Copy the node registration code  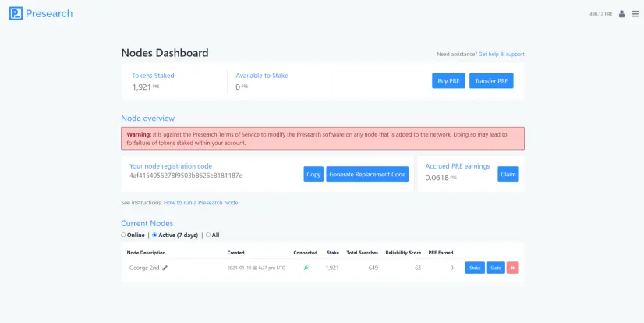313,174
